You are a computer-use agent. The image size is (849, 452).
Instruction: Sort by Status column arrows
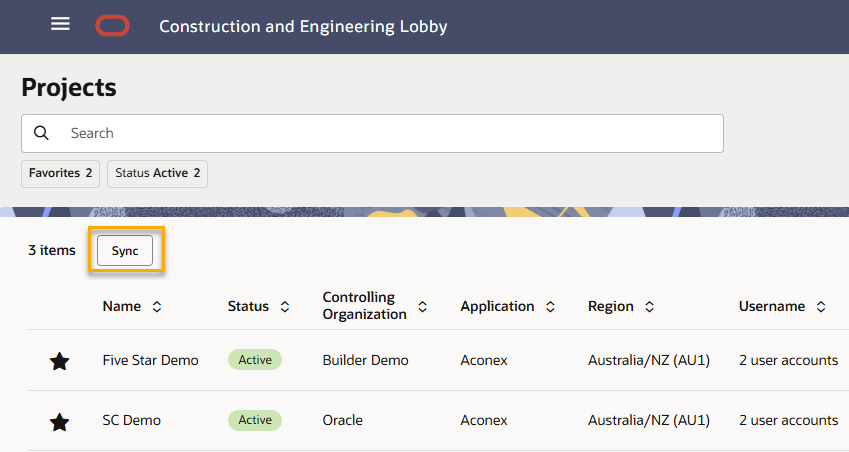[285, 307]
